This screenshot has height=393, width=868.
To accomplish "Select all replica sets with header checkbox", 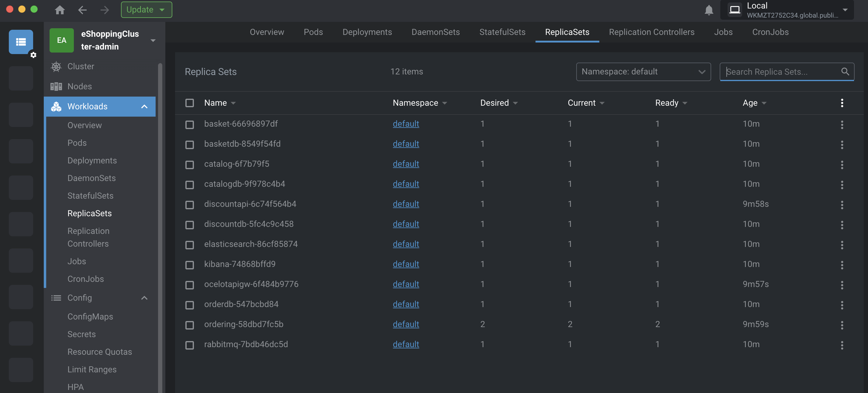I will click(189, 103).
